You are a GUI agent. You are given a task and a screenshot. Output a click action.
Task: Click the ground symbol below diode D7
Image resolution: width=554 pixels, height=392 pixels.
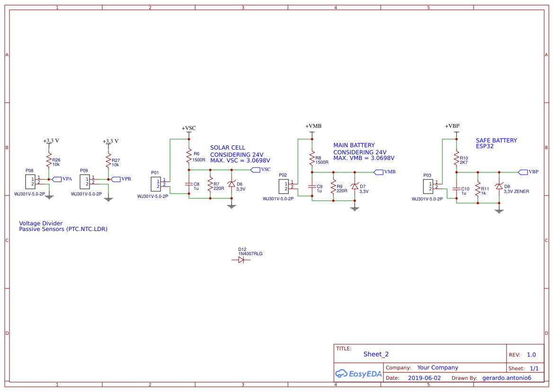click(355, 209)
